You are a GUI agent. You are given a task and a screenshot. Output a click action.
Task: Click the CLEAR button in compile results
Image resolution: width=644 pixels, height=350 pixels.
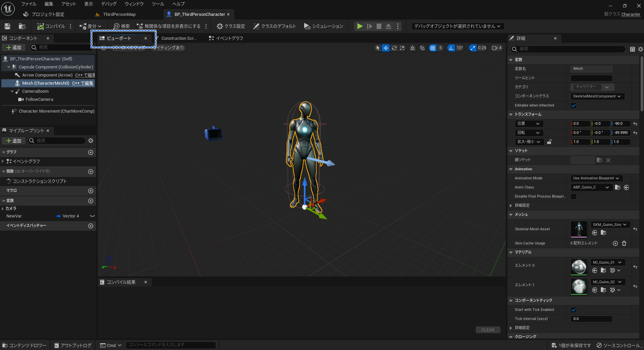[x=487, y=330]
